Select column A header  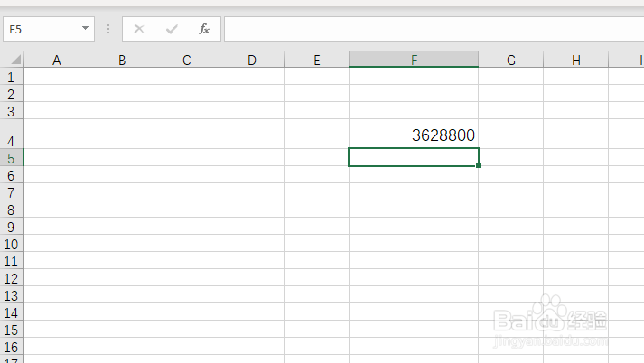tap(57, 60)
